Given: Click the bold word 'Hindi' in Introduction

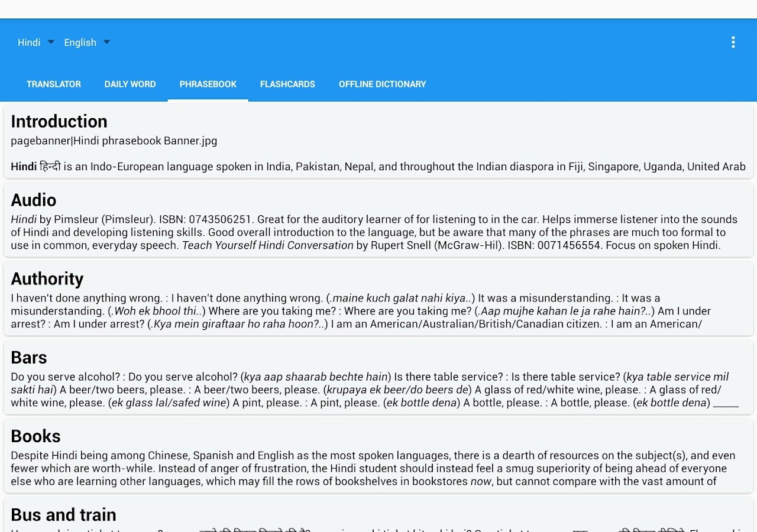Looking at the screenshot, I should [x=24, y=167].
